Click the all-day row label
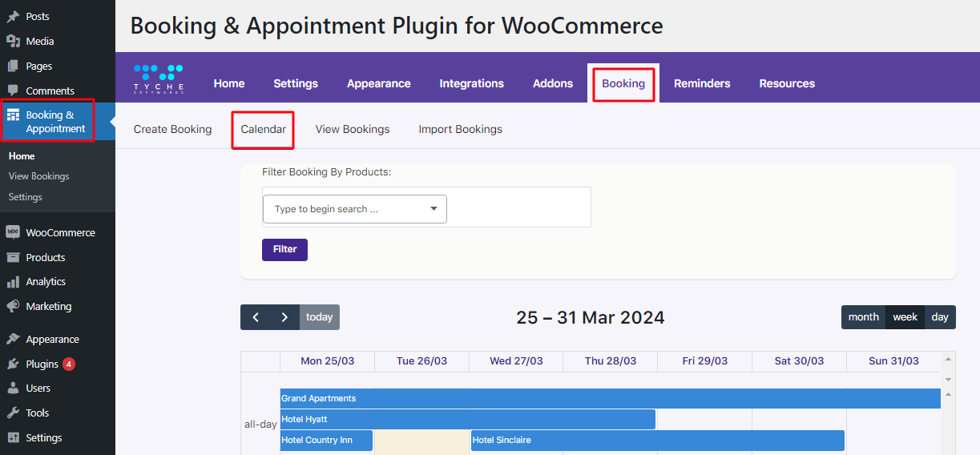 [x=260, y=425]
